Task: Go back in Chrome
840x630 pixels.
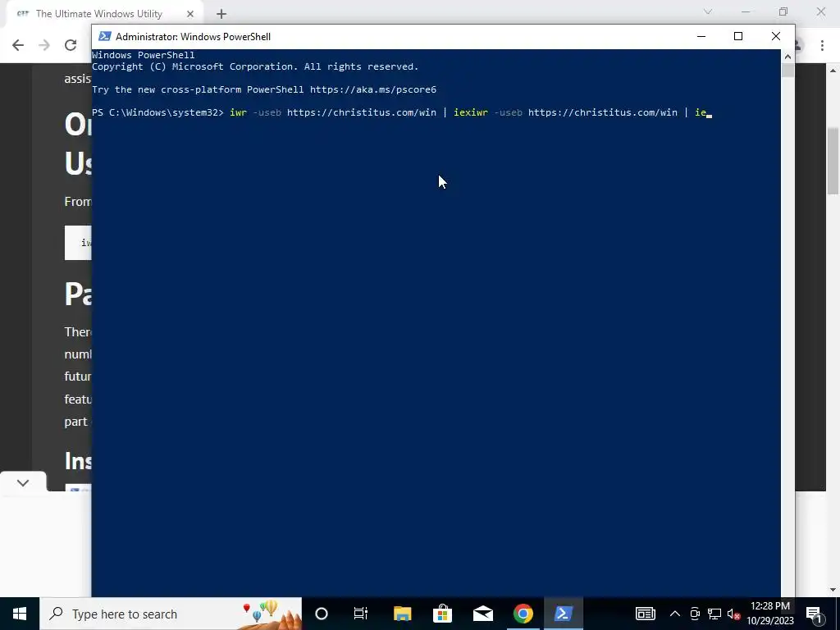Action: click(x=18, y=45)
